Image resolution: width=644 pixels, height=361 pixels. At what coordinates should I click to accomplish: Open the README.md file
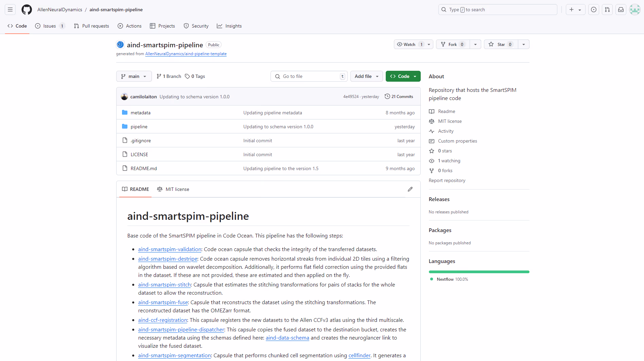coord(144,168)
